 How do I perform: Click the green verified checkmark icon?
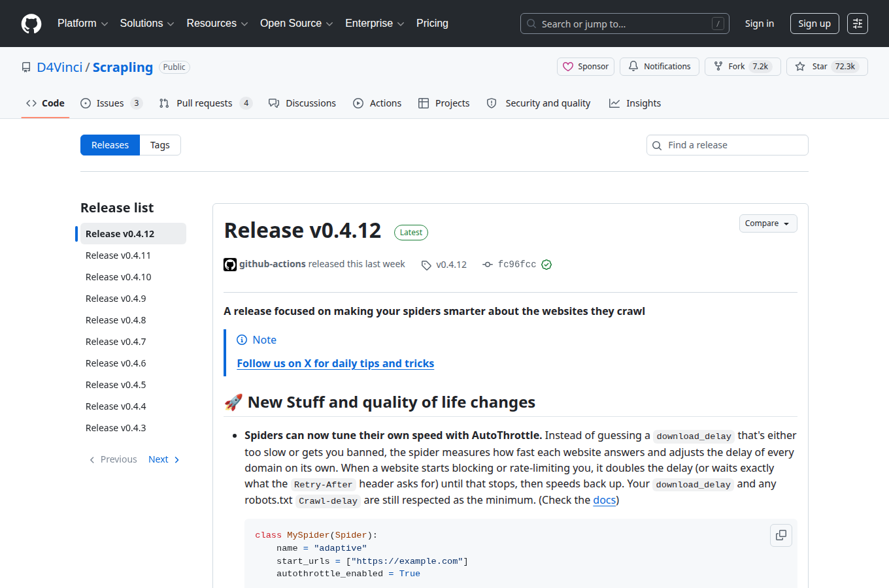click(x=546, y=265)
